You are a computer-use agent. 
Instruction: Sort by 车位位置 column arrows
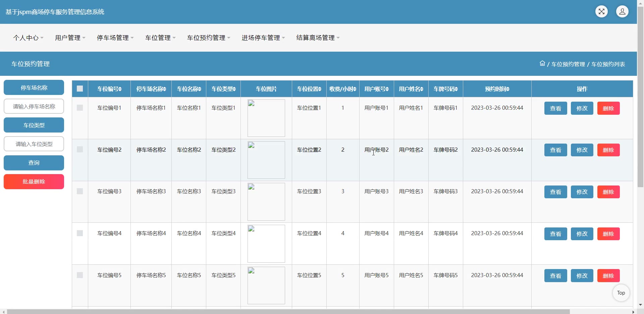tap(320, 89)
